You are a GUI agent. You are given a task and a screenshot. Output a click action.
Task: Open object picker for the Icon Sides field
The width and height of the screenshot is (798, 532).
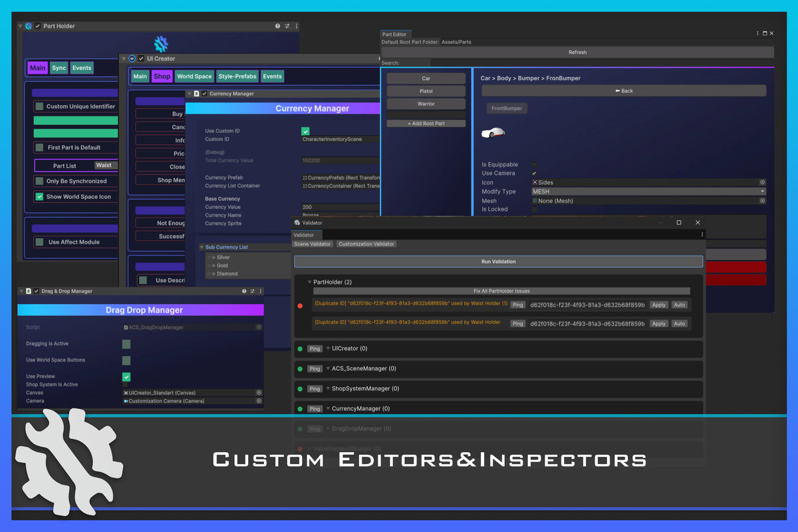pos(762,182)
